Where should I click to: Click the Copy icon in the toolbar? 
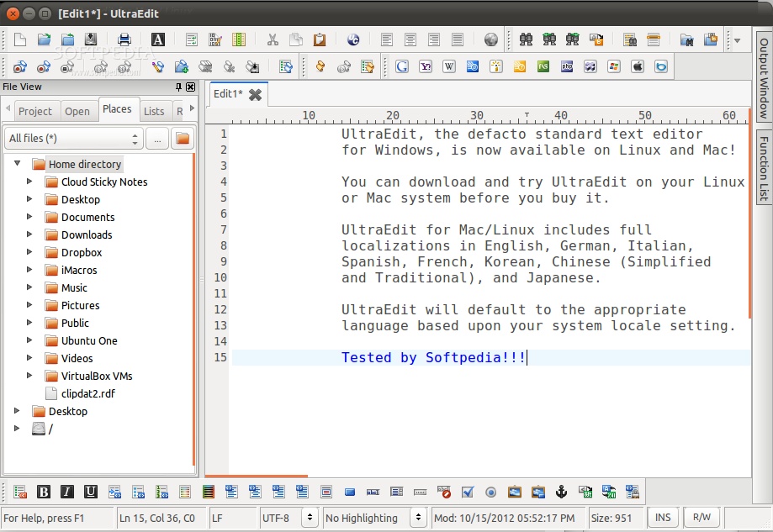296,40
